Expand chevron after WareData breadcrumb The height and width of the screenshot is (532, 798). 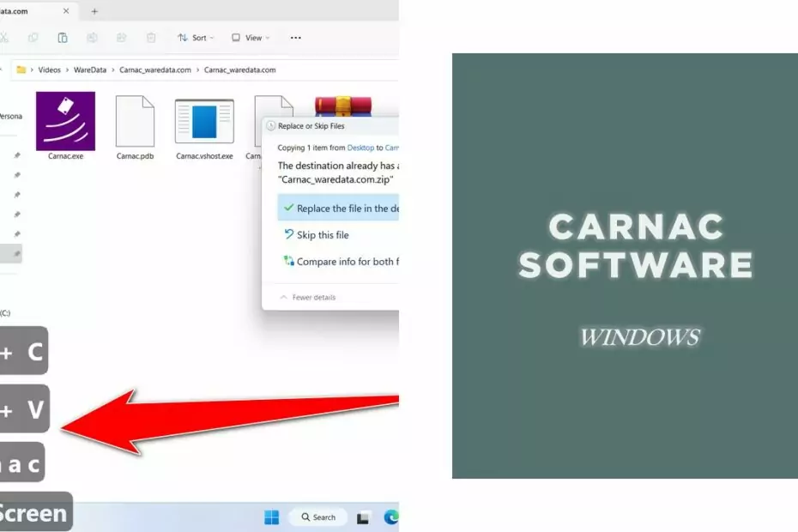click(x=113, y=70)
